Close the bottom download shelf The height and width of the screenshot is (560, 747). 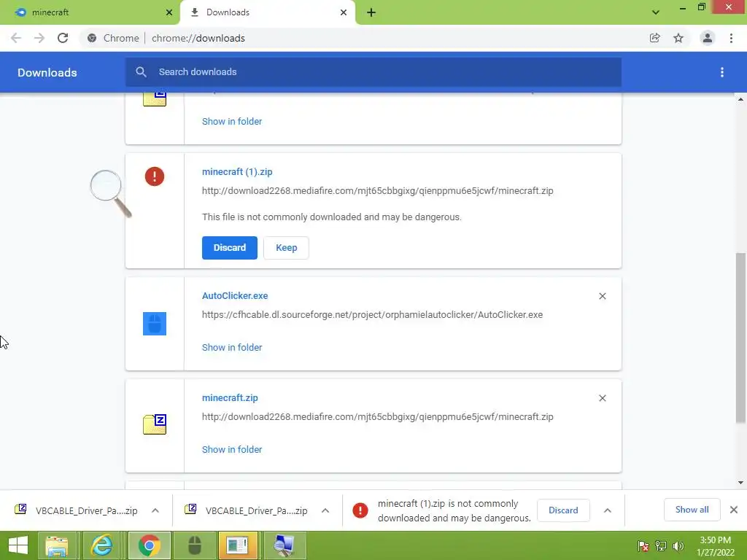point(734,510)
